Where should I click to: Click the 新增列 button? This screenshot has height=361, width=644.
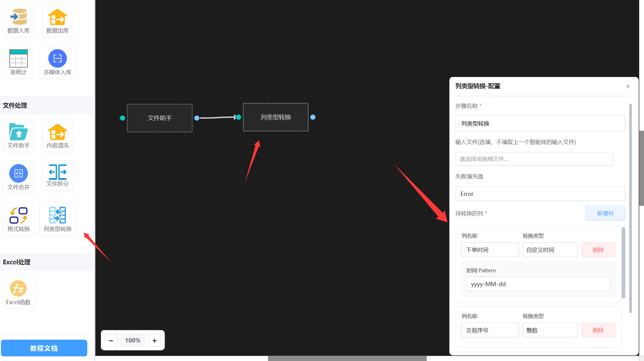point(605,213)
